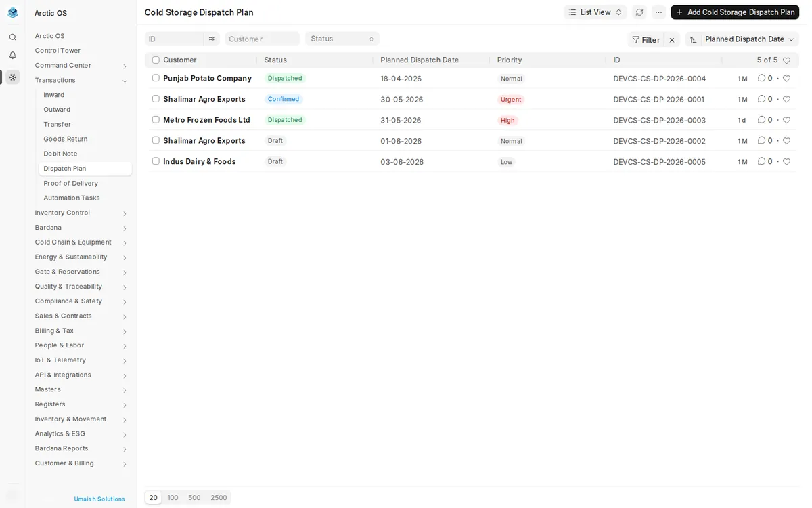The image size is (812, 508).
Task: Like the DEVCS-CS-DP-2026-0001 row
Action: (786, 99)
